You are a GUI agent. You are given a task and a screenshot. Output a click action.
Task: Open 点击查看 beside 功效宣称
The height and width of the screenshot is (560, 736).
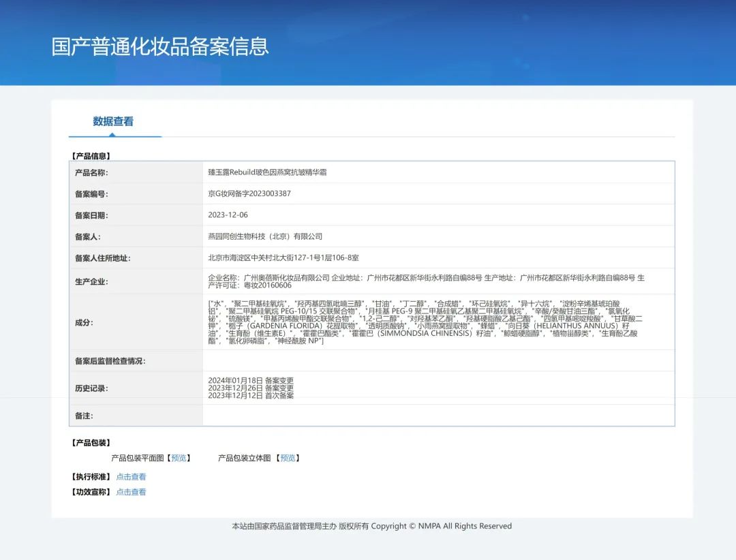point(131,492)
